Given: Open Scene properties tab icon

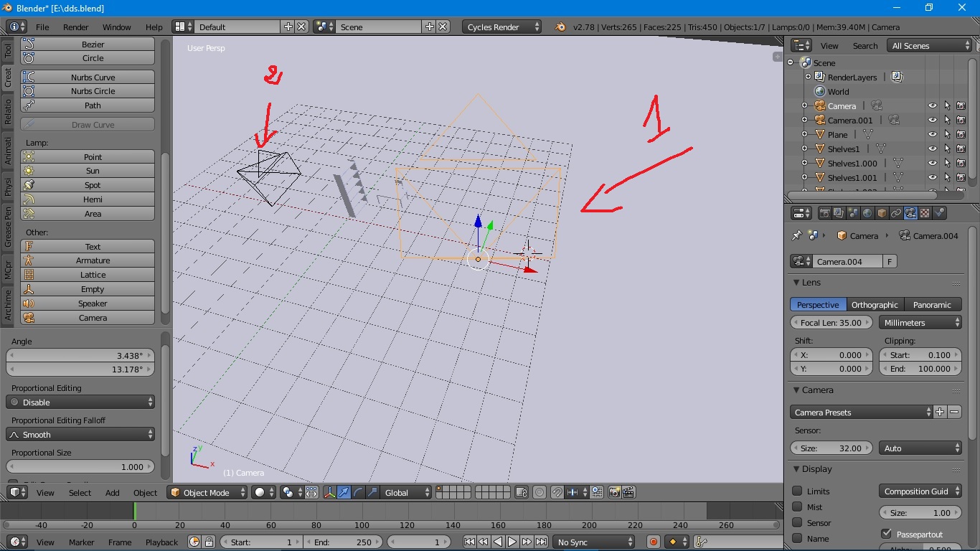Looking at the screenshot, I should pos(853,213).
